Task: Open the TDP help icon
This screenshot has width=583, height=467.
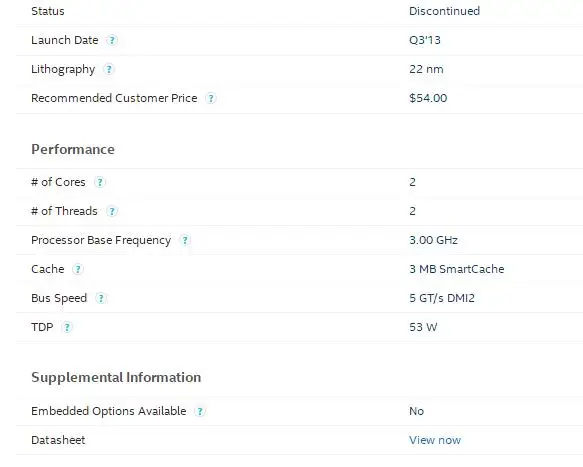Action: point(67,327)
